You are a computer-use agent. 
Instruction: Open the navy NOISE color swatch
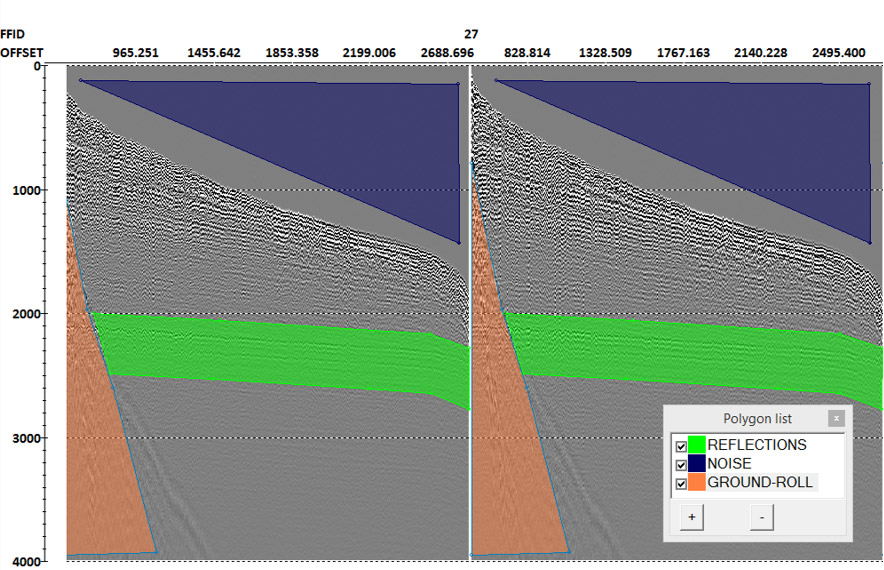[696, 465]
